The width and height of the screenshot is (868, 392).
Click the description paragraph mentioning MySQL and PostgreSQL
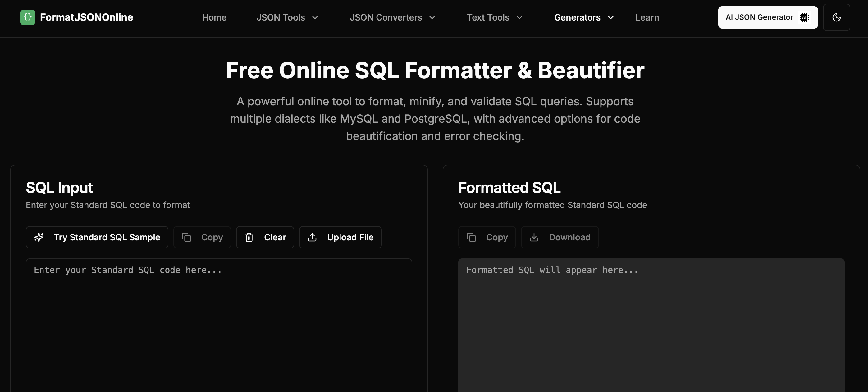(435, 119)
